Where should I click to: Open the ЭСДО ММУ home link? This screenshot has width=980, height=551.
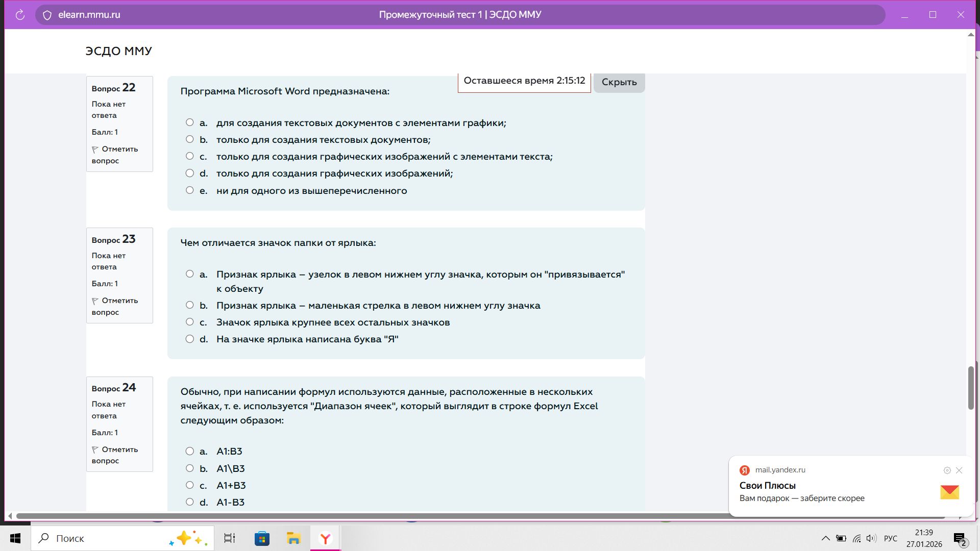click(118, 51)
